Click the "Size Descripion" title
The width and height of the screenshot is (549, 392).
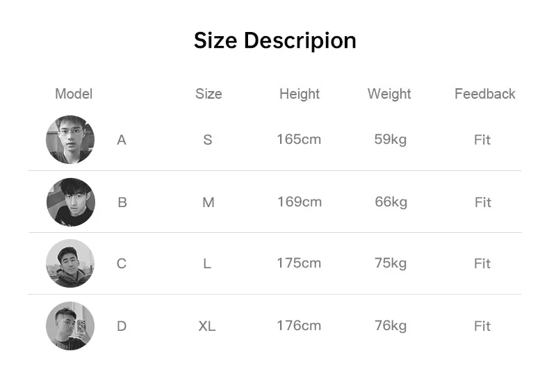point(274,40)
